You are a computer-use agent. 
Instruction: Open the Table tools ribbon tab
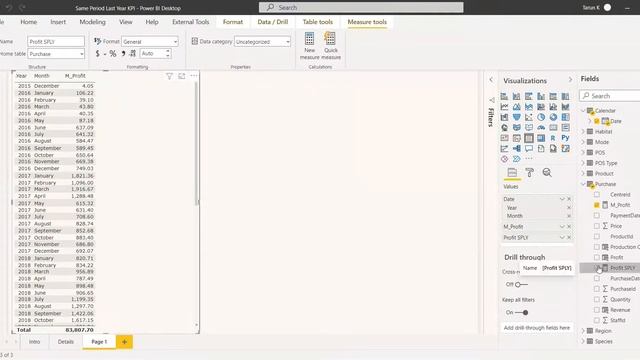pyautogui.click(x=318, y=22)
